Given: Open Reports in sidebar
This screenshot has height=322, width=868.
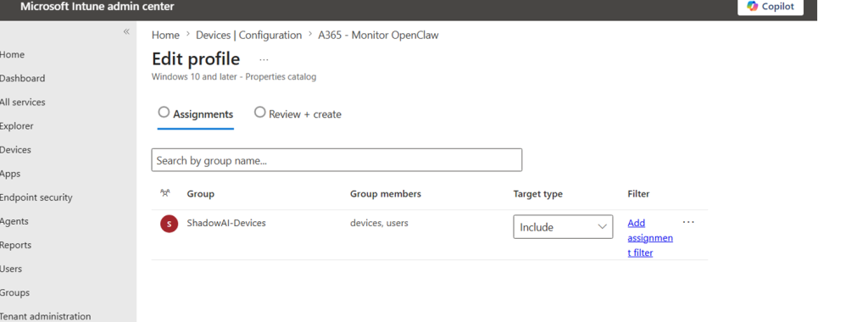Looking at the screenshot, I should point(15,245).
